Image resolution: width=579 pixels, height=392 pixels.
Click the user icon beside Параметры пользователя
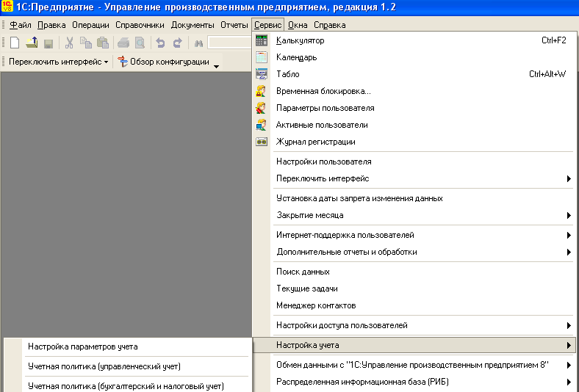coord(261,108)
